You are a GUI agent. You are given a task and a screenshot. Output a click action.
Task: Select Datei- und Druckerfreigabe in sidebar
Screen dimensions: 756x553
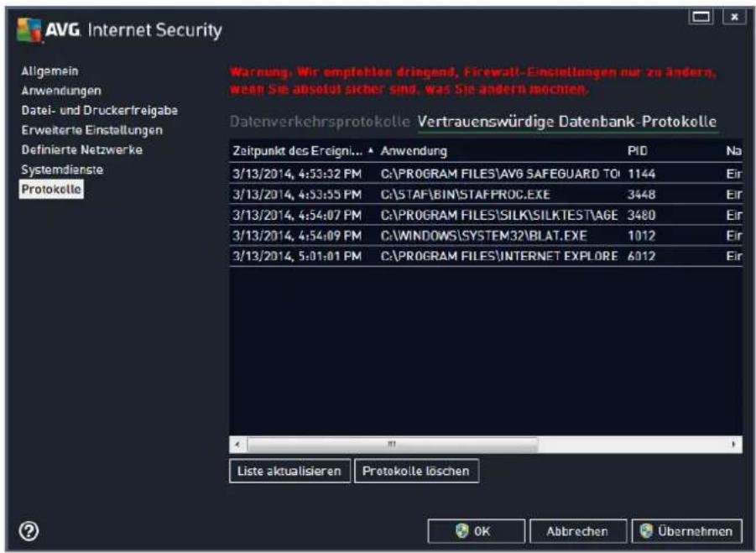point(99,111)
